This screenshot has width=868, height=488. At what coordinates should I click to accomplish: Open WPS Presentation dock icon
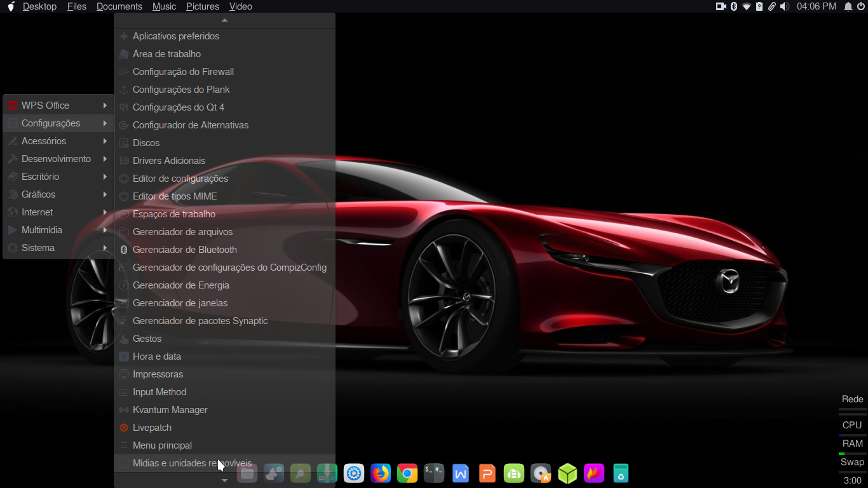pyautogui.click(x=487, y=473)
